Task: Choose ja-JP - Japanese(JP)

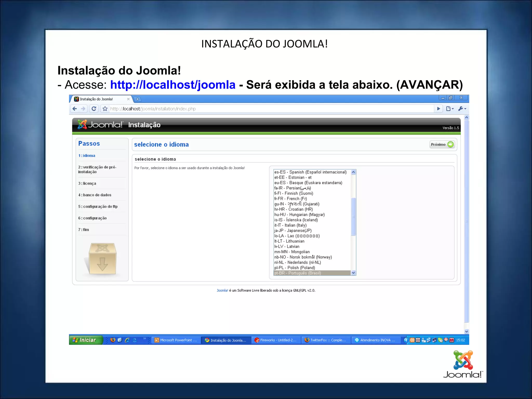Action: pyautogui.click(x=312, y=231)
